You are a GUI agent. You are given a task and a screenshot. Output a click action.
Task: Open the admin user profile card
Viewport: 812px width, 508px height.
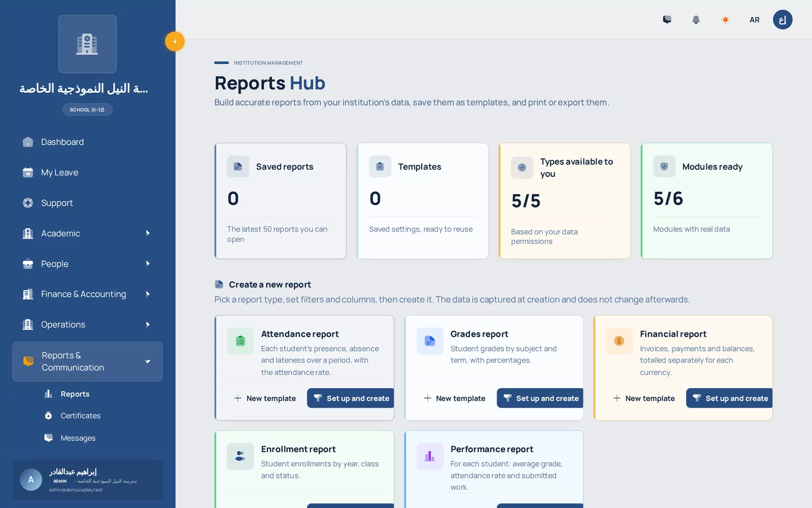pos(87,480)
